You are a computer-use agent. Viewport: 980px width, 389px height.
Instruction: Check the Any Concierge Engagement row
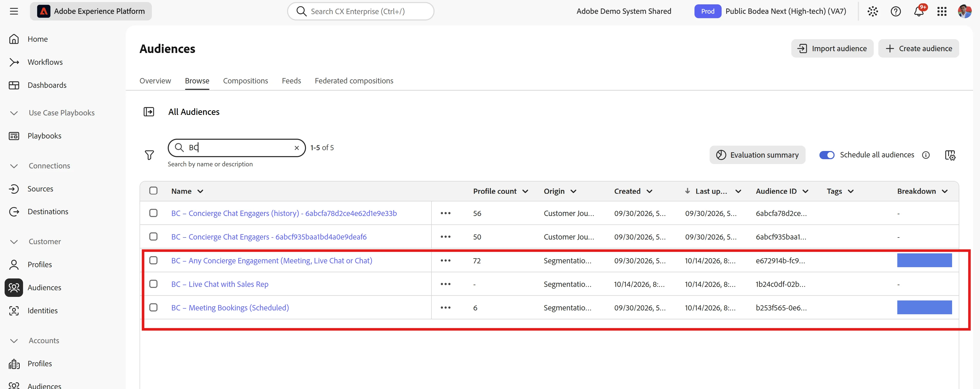153,260
